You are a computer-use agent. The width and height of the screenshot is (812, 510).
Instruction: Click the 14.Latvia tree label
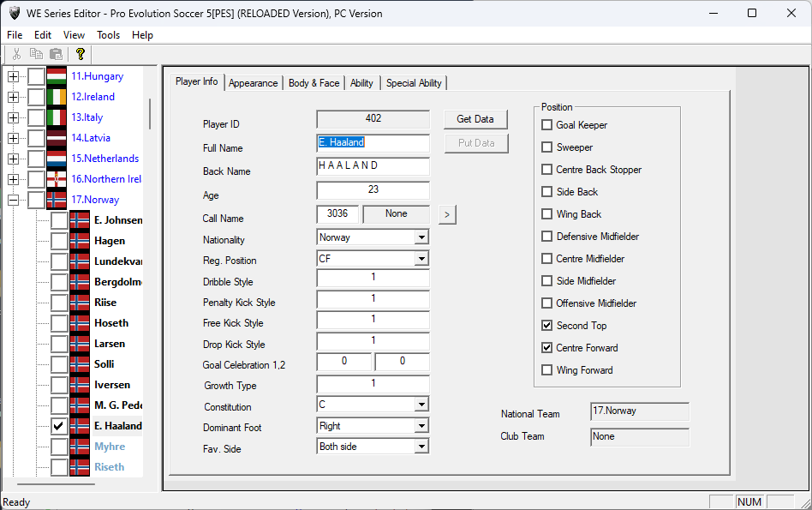point(91,138)
